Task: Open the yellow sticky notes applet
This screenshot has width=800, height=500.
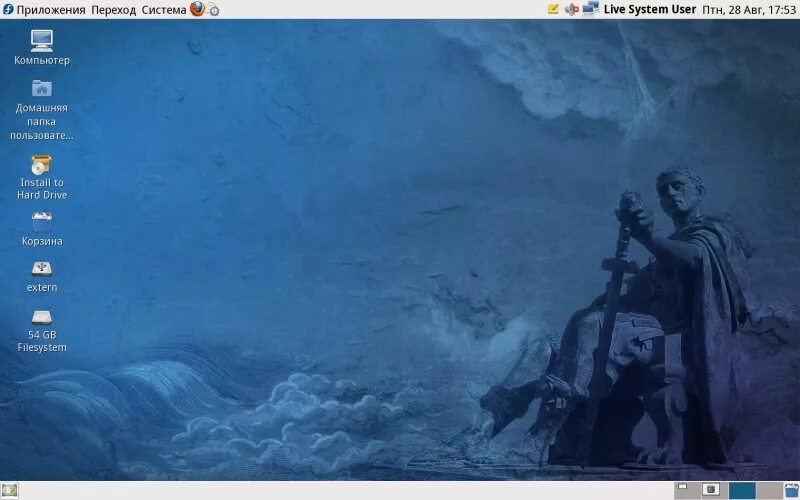Action: [x=553, y=9]
